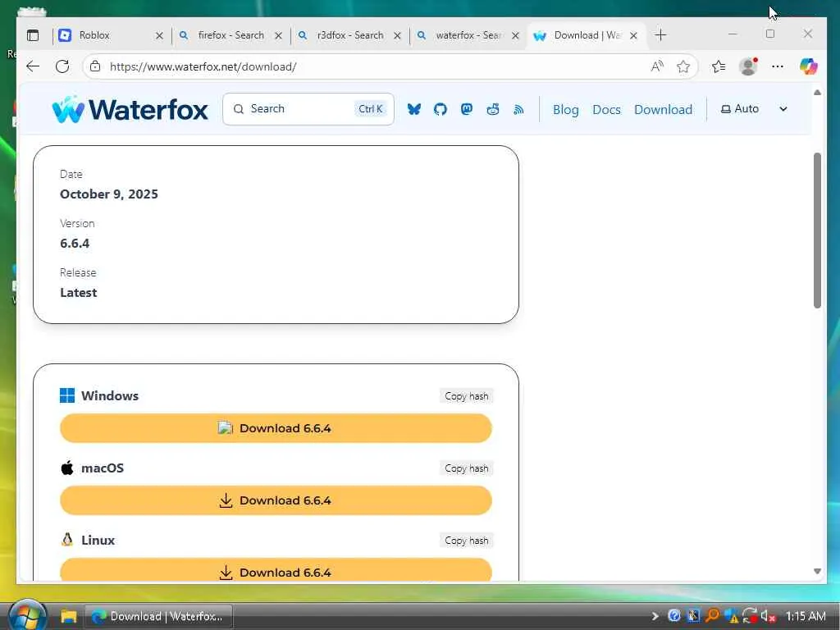Download 6.6.4 for Linux

[x=276, y=570]
